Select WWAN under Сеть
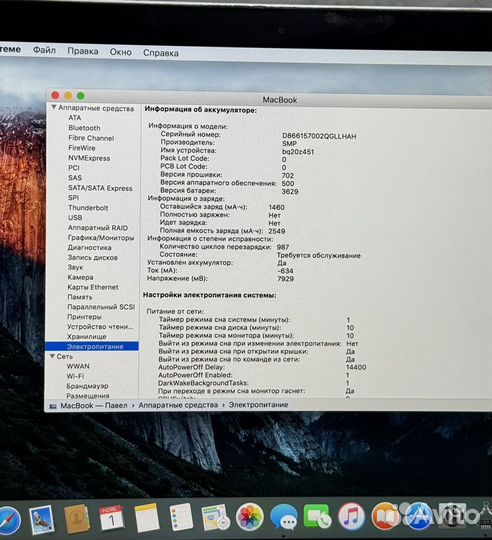Image resolution: width=492 pixels, height=540 pixels. pos(78,366)
